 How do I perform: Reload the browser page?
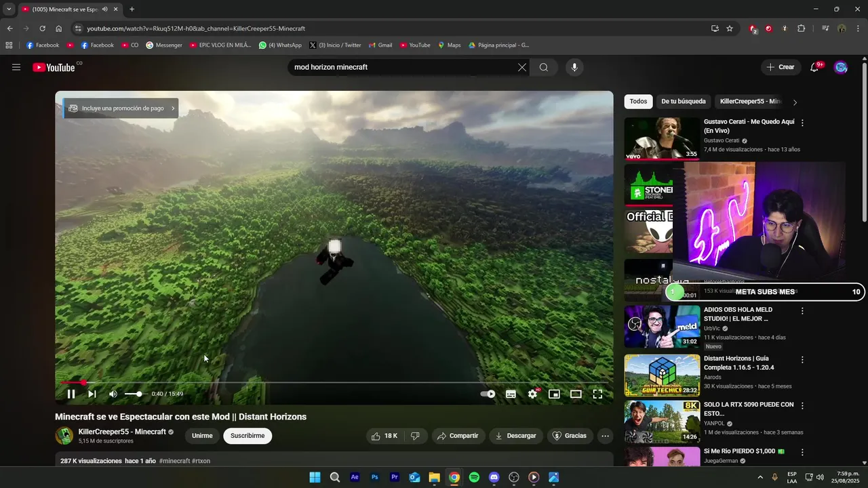point(42,28)
